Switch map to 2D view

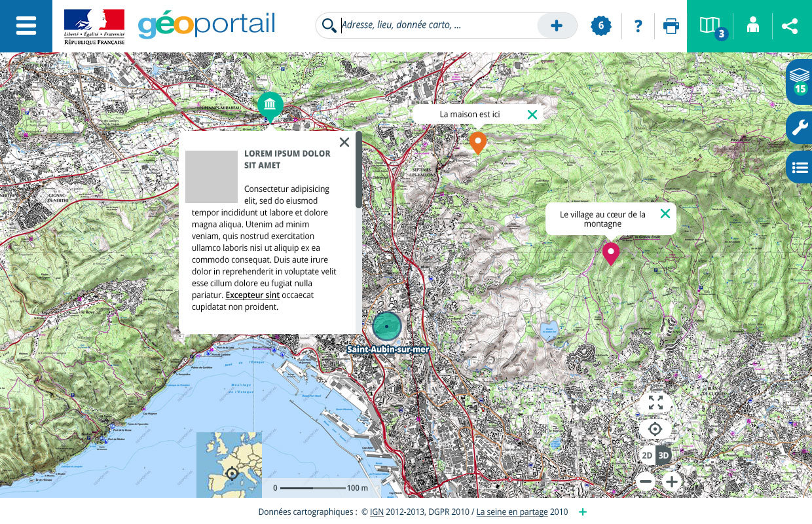pyautogui.click(x=647, y=456)
